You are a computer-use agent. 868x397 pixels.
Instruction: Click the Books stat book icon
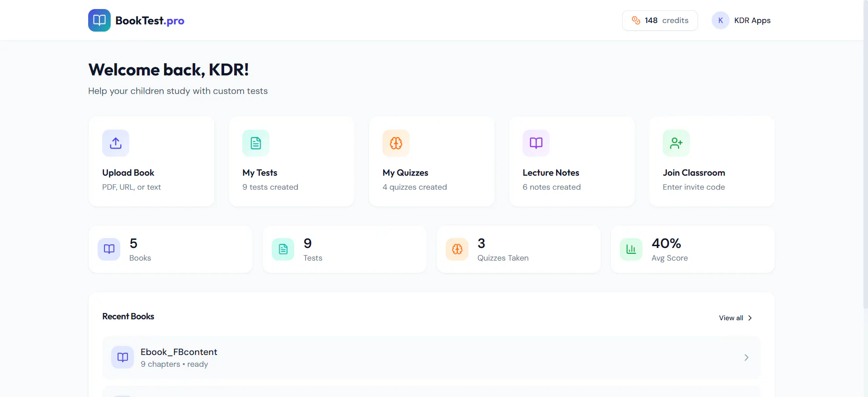tap(109, 249)
